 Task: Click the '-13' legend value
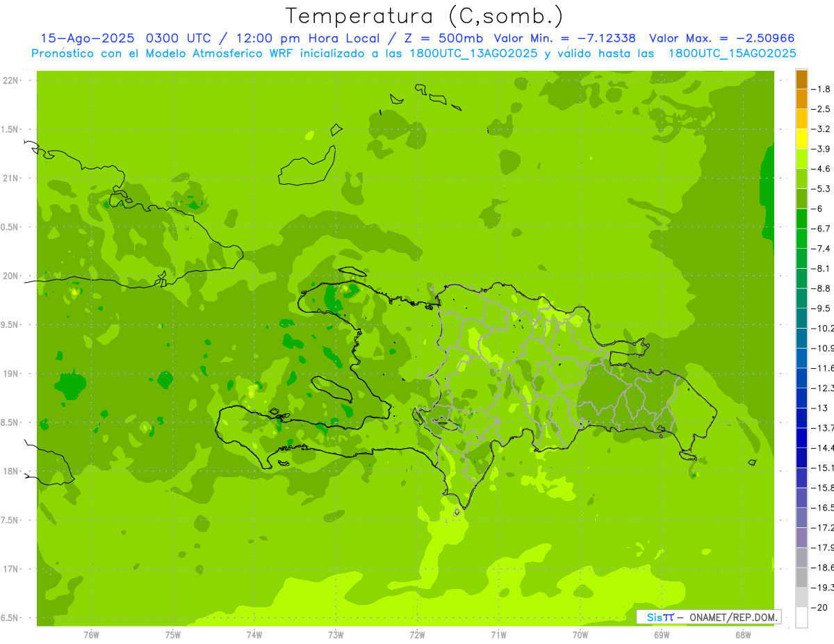[x=821, y=408]
